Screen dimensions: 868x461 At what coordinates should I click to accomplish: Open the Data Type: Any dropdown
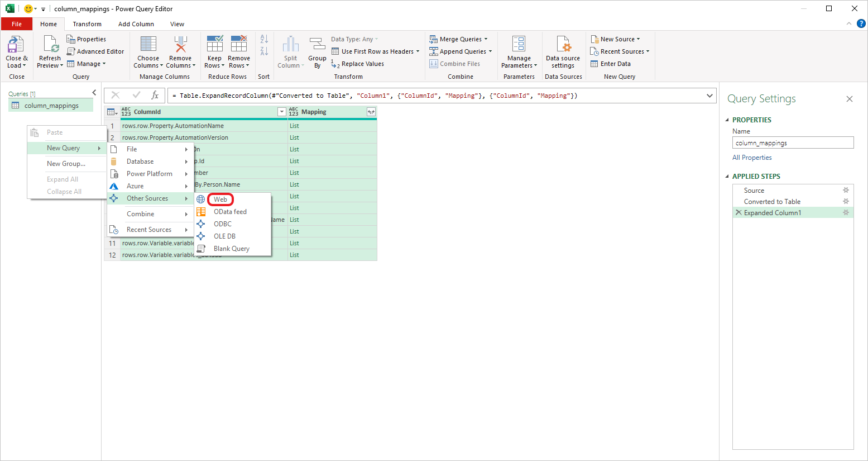[354, 39]
